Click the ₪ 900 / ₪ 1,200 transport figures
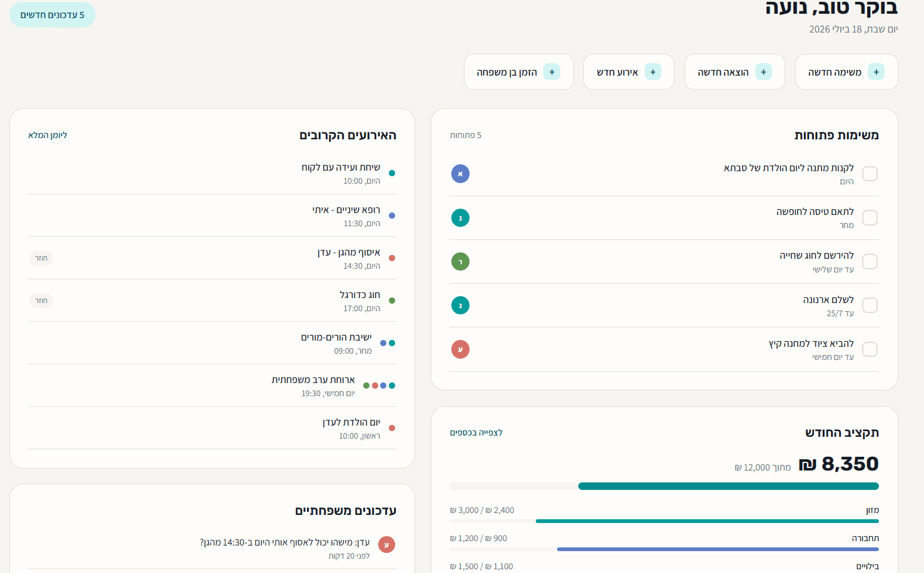This screenshot has width=924, height=573. coord(479,538)
